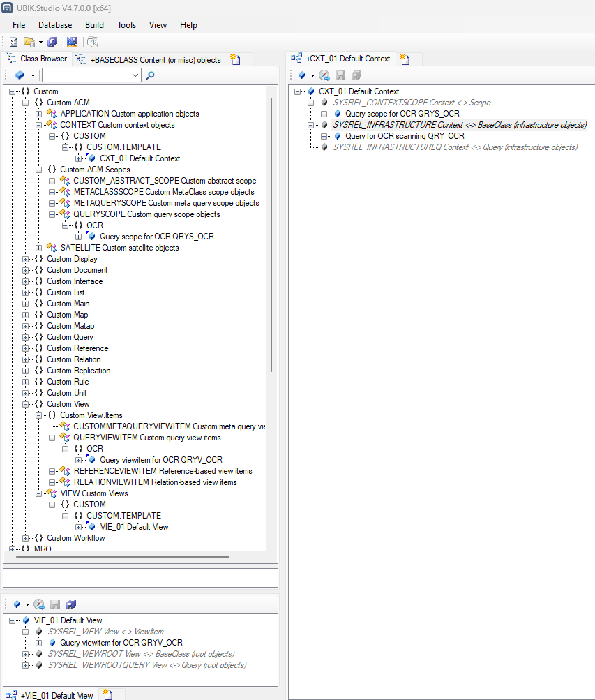Open the Tools menu
Image resolution: width=595 pixels, height=700 pixels.
tap(126, 25)
